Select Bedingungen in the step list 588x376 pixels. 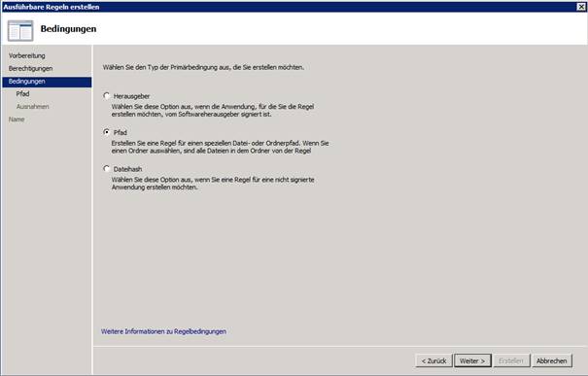coord(47,82)
